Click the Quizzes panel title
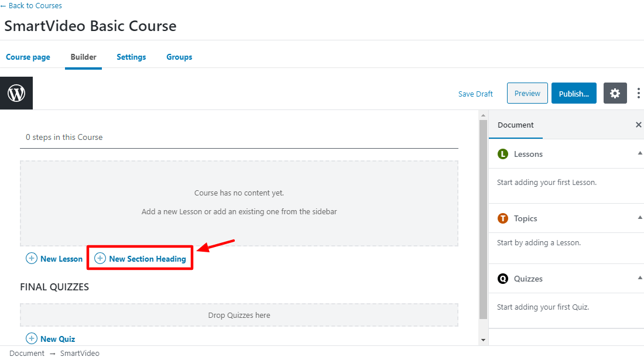644x360 pixels. click(528, 279)
